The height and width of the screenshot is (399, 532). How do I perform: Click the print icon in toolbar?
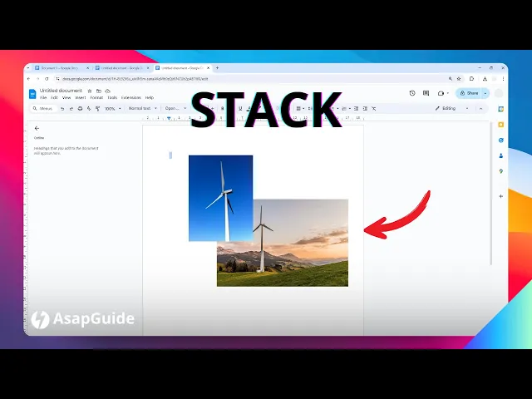tap(80, 108)
